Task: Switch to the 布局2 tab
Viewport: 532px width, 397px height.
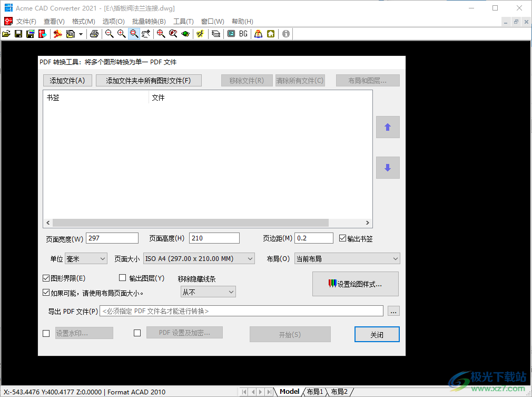Action: point(339,392)
